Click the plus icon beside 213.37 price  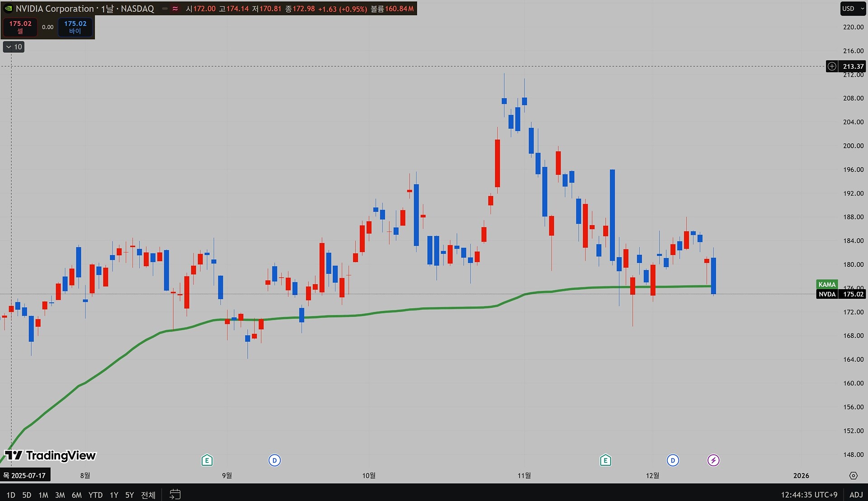point(832,66)
